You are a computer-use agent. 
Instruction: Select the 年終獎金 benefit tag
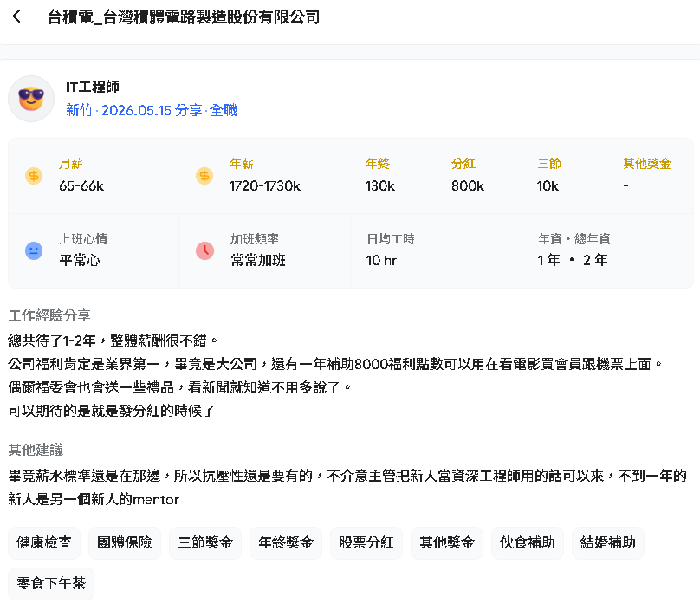point(286,543)
